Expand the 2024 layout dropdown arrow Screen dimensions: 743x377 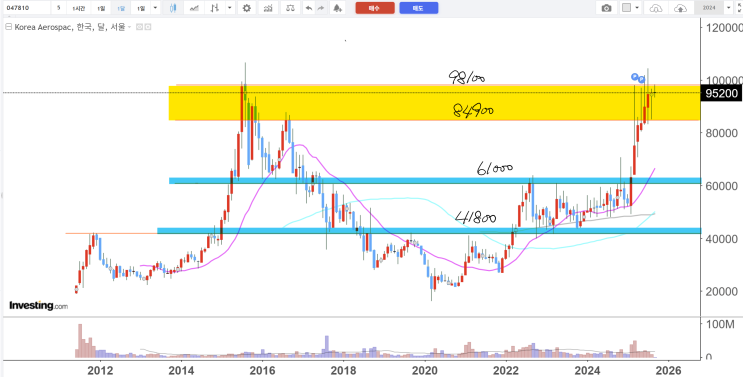(729, 8)
